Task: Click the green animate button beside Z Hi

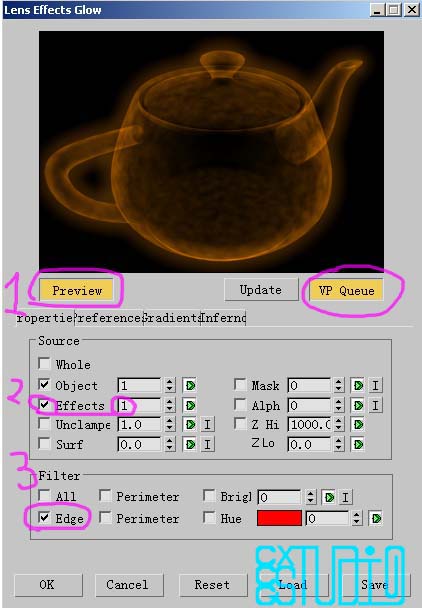Action: (x=358, y=425)
